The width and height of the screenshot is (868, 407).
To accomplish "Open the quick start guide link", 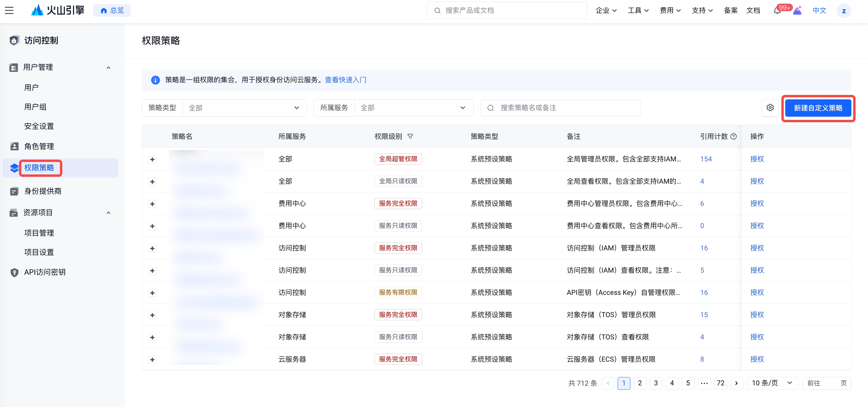I will tap(345, 80).
